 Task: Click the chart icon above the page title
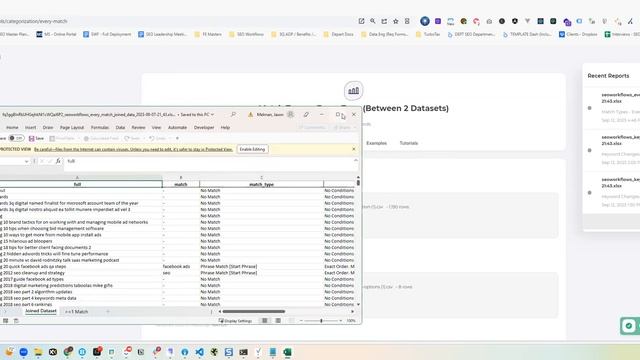[353, 91]
